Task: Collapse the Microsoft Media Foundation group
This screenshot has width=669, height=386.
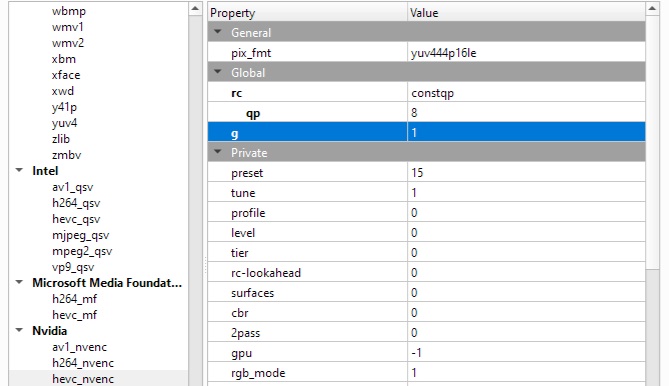Action: [19, 282]
